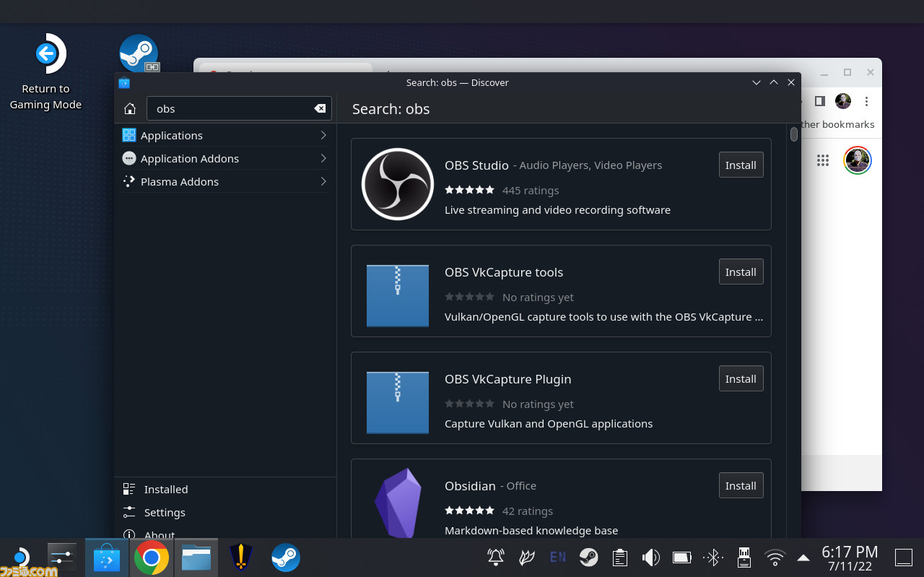Launch Google Chrome from the taskbar
Image resolution: width=924 pixels, height=577 pixels.
click(x=152, y=558)
